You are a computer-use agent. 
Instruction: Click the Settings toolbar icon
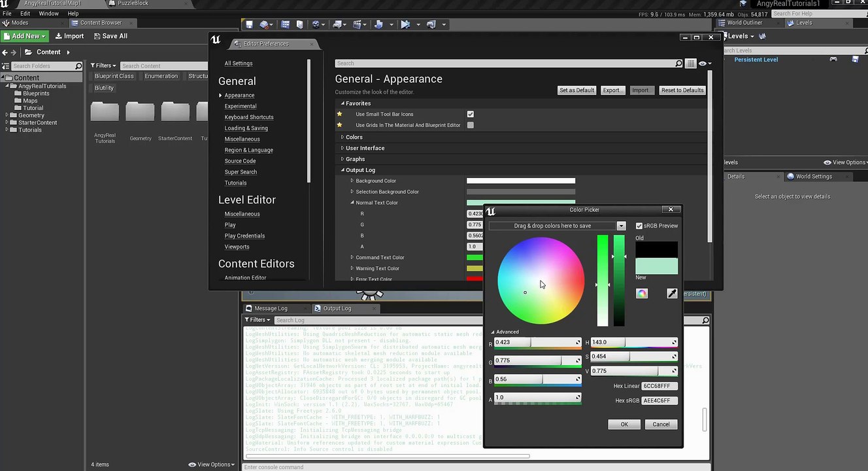pyautogui.click(x=316, y=24)
